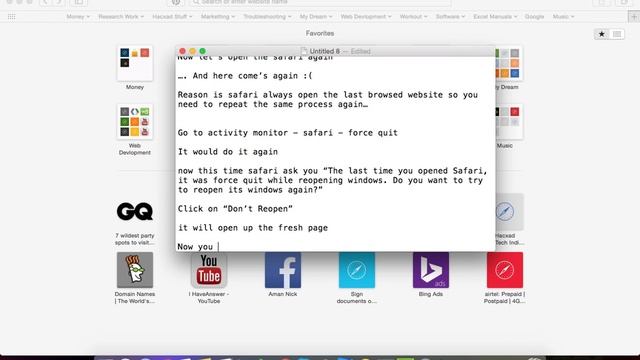This screenshot has width=640, height=360.
Task: Click the line "It would do it again"
Action: (228, 152)
